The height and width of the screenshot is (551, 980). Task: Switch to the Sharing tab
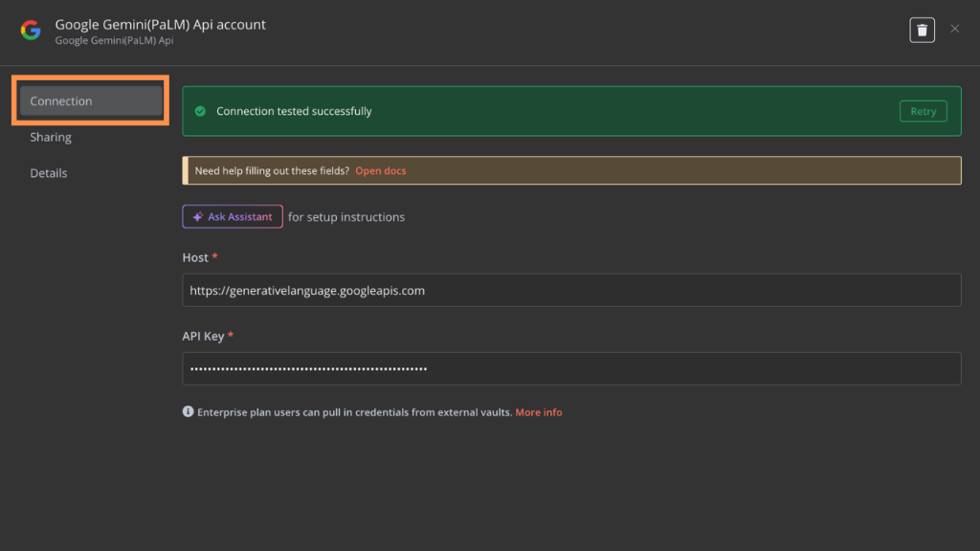pyautogui.click(x=51, y=137)
